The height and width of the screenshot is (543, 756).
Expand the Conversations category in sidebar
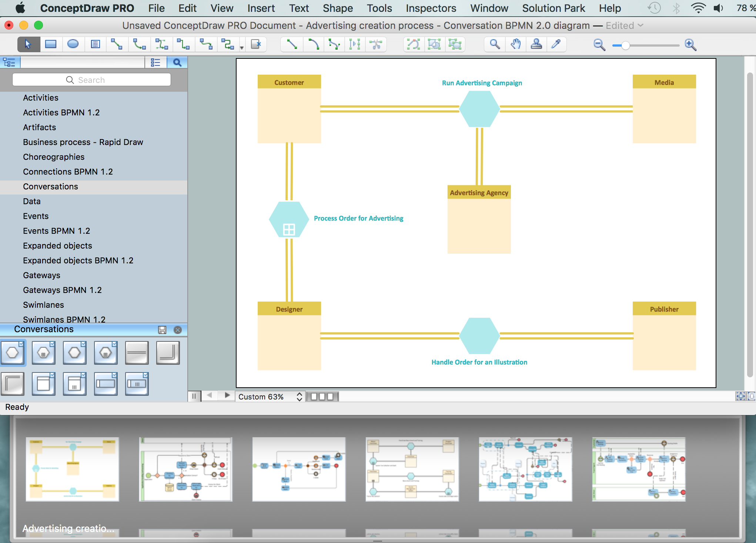[x=50, y=186]
